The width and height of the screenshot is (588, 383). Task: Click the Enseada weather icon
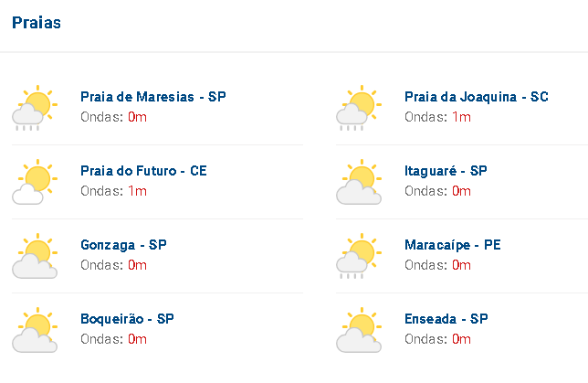tap(359, 330)
